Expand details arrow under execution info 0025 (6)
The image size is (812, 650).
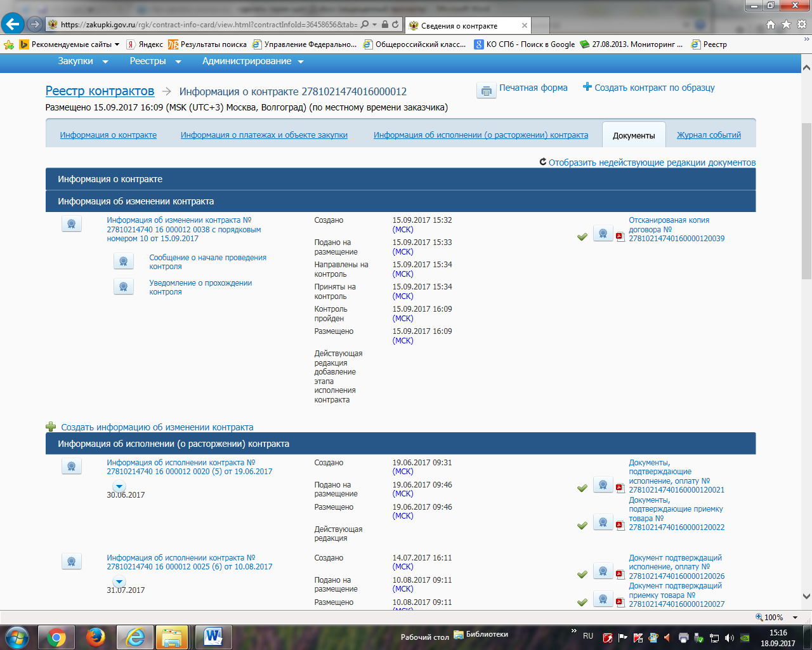coord(119,581)
